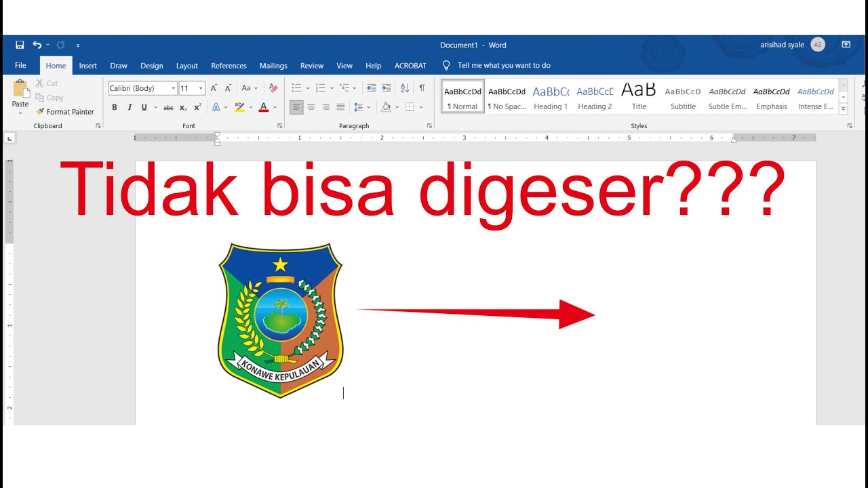Open the Clipboard pane launcher

(98, 126)
